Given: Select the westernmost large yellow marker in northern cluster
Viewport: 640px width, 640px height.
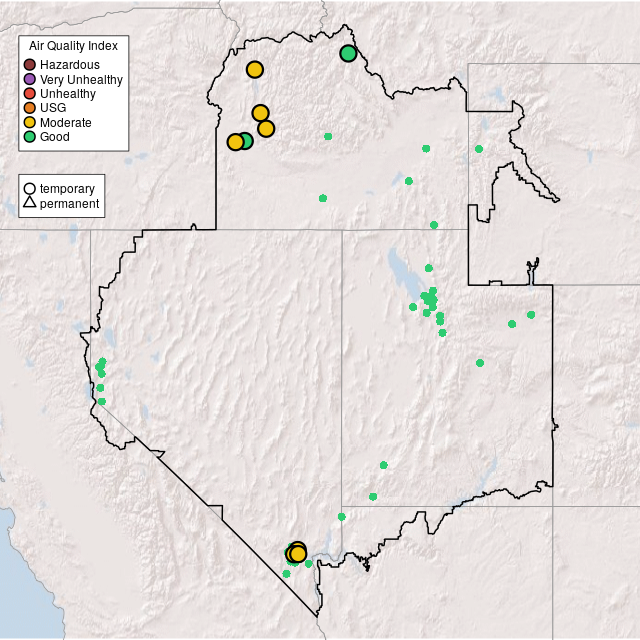Looking at the screenshot, I should 235,142.
